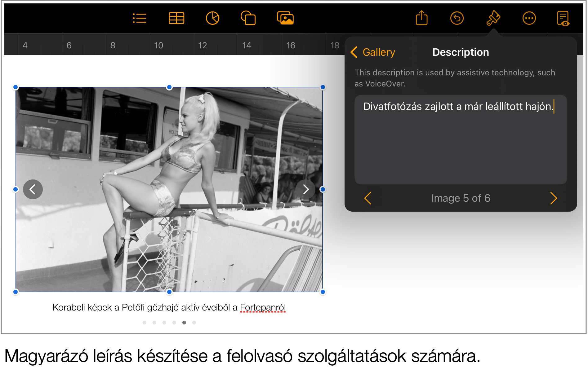Go to previous image description
The width and height of the screenshot is (588, 370).
368,198
